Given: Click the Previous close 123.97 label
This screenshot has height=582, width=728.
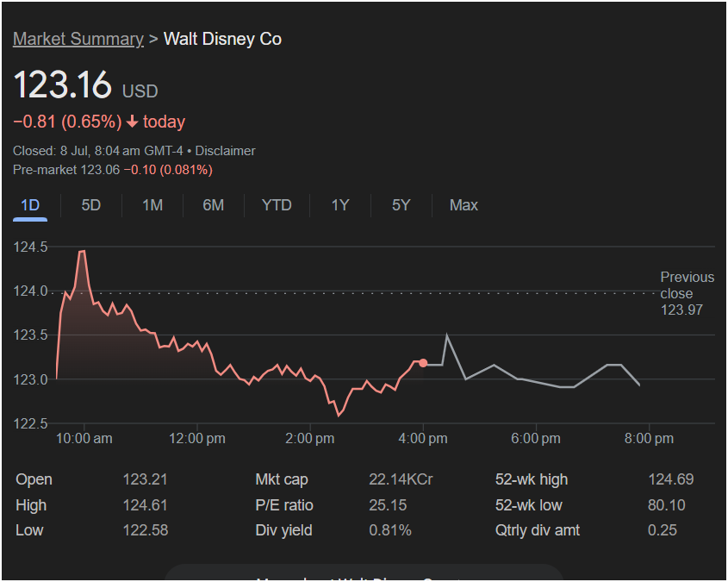Looking at the screenshot, I should coord(688,293).
